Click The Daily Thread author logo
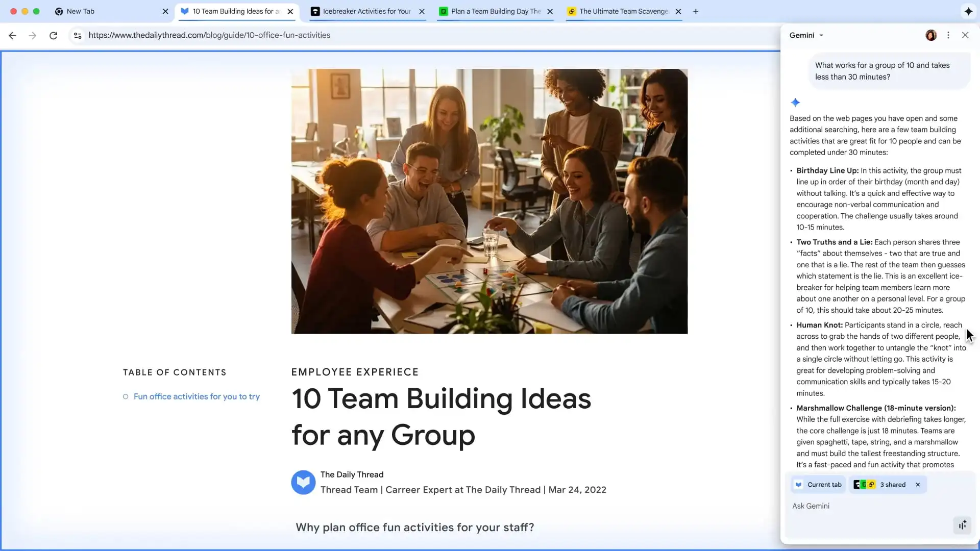This screenshot has height=551, width=980. (x=303, y=482)
